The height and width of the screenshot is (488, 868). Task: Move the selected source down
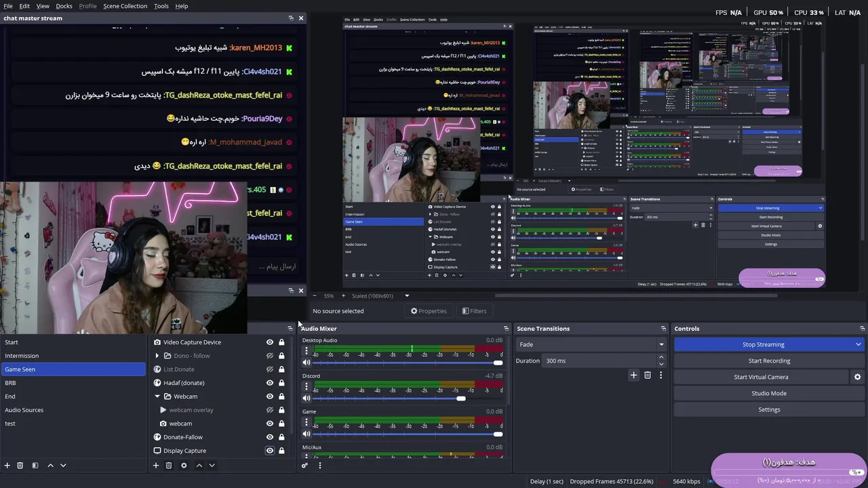(x=212, y=466)
